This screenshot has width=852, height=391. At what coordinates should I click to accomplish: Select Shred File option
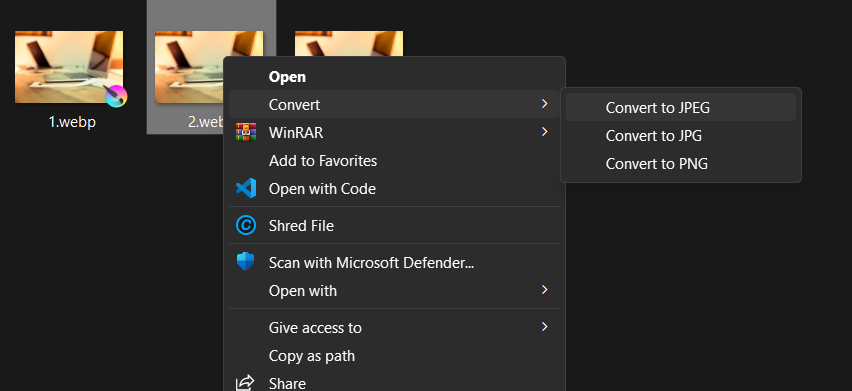pos(394,226)
